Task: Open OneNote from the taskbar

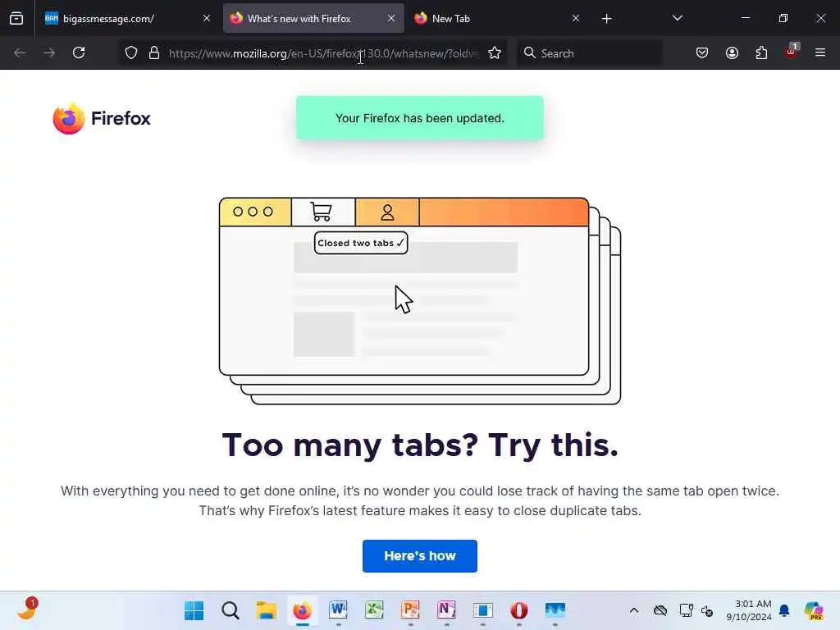Action: coord(447,610)
